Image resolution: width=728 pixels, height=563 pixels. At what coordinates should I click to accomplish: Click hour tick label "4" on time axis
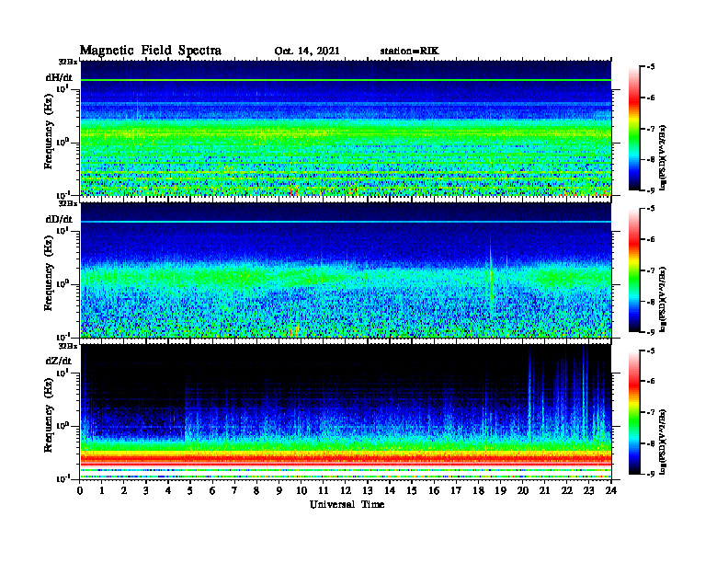pos(168,490)
